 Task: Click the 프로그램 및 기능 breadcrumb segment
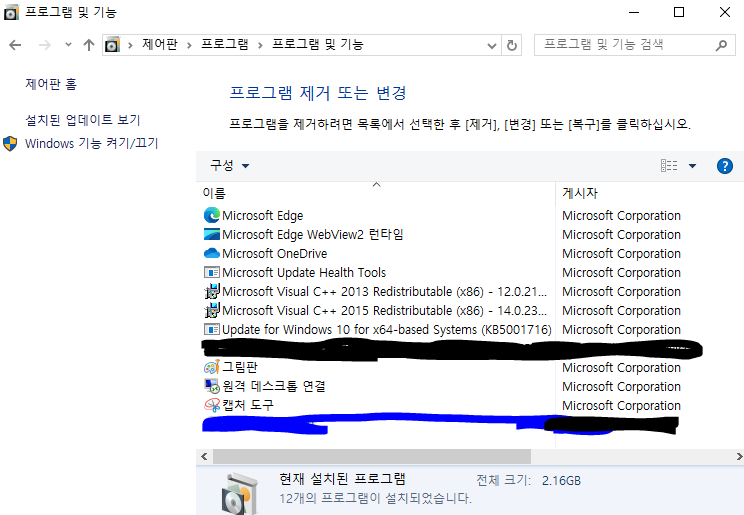point(317,45)
